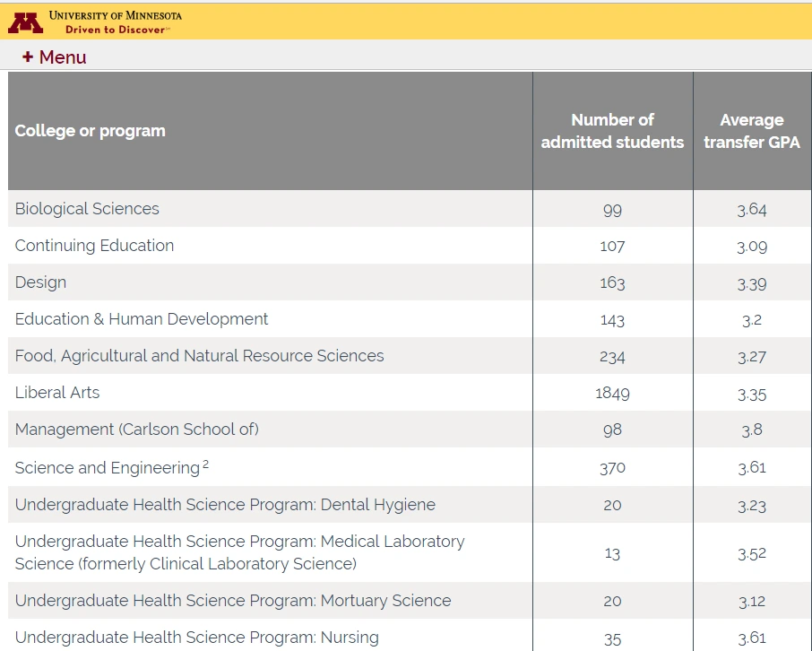The image size is (812, 651).
Task: Click Education & Human Development row
Action: tap(142, 319)
